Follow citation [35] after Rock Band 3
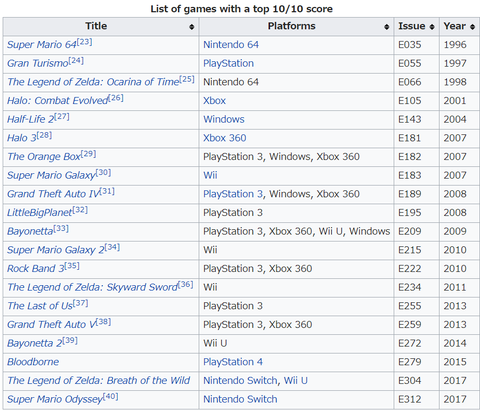The height and width of the screenshot is (410, 480). 72,266
